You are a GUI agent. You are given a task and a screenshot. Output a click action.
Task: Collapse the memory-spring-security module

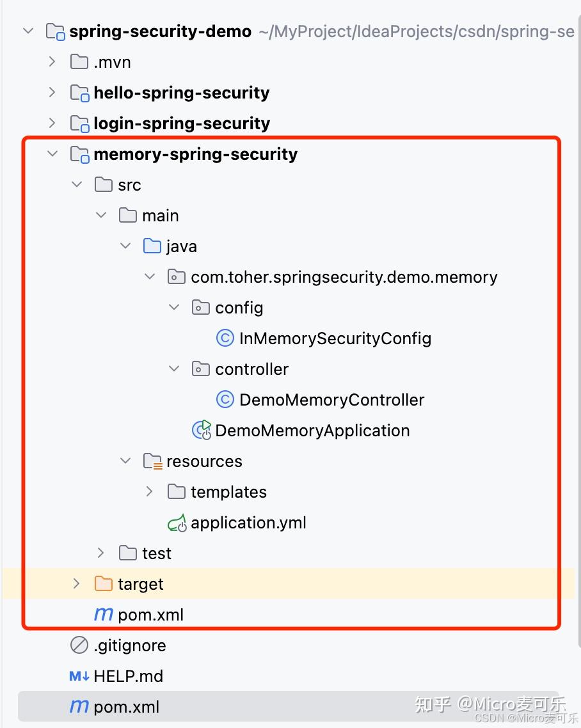52,154
